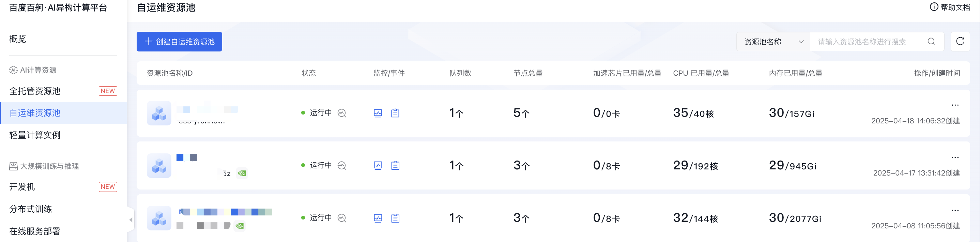Click the info icon beside 帮助文档
The image size is (980, 242).
(x=934, y=7)
